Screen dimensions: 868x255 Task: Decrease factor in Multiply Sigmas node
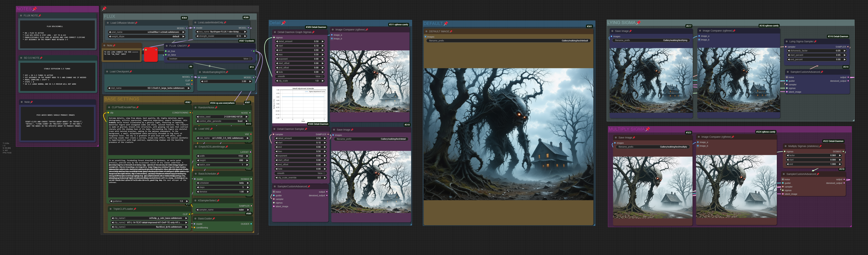[787, 156]
